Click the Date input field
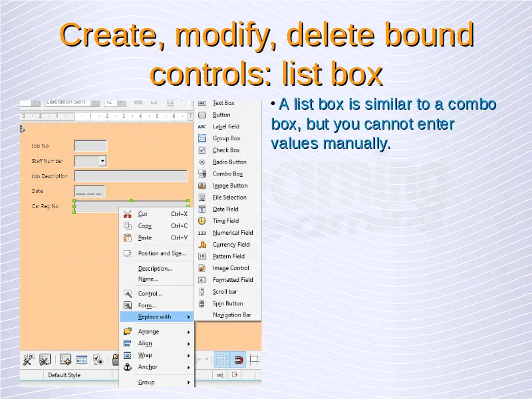 click(x=90, y=191)
